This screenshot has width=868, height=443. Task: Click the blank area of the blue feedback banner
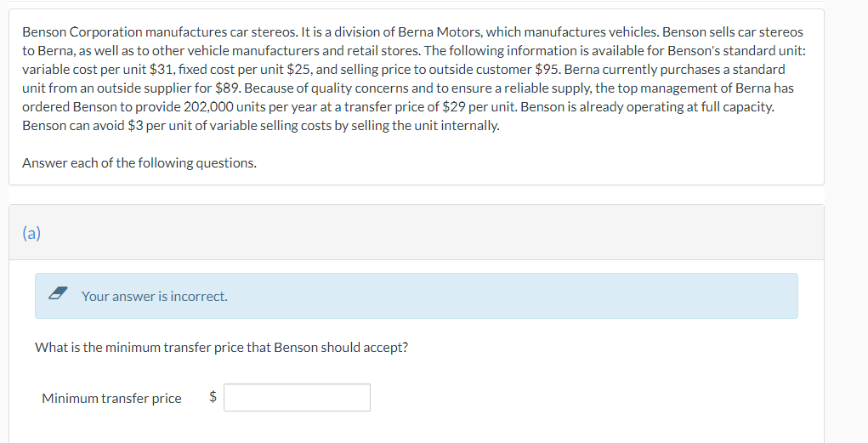pos(510,296)
